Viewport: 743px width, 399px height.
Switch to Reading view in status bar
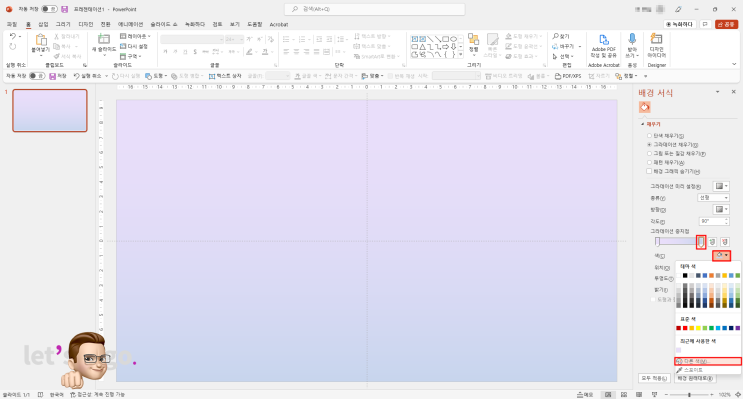(x=639, y=394)
